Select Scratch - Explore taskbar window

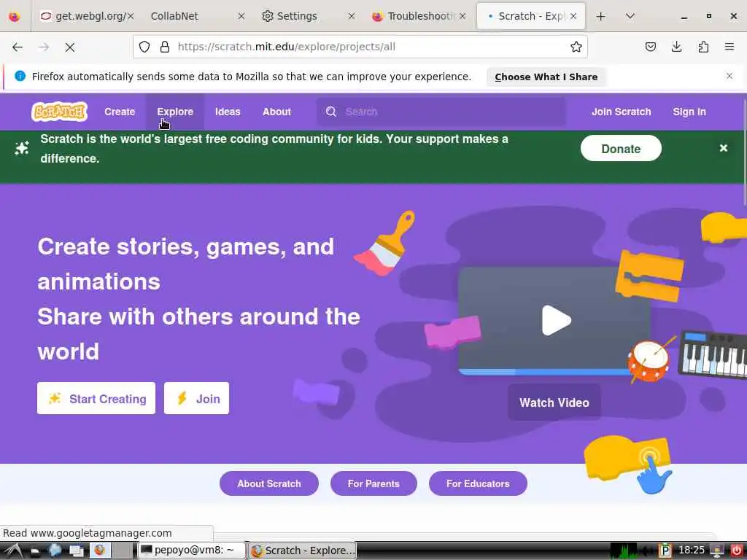pyautogui.click(x=302, y=551)
